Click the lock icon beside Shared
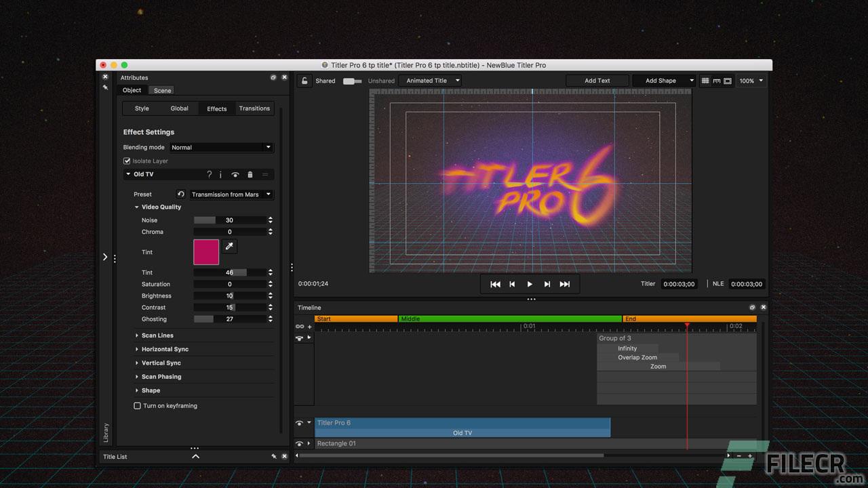The width and height of the screenshot is (868, 488). 304,81
